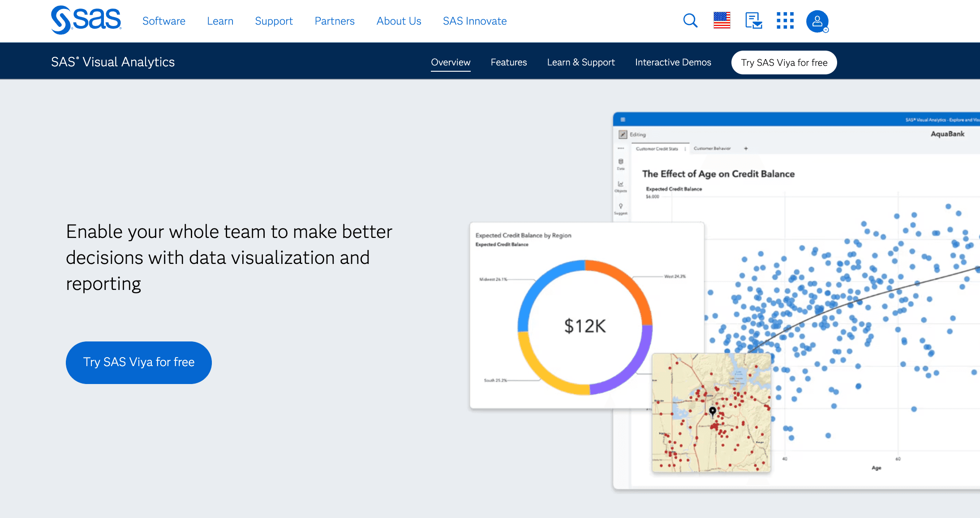Open the nine-dot apps grid icon
This screenshot has height=518, width=980.
coord(785,21)
